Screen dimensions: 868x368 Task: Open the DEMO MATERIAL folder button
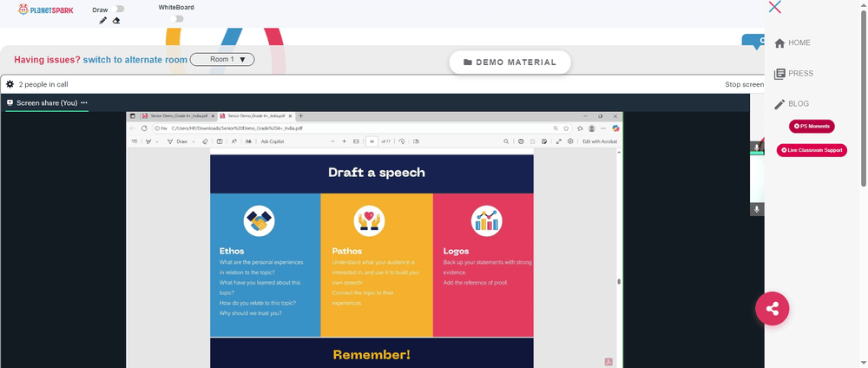point(510,62)
